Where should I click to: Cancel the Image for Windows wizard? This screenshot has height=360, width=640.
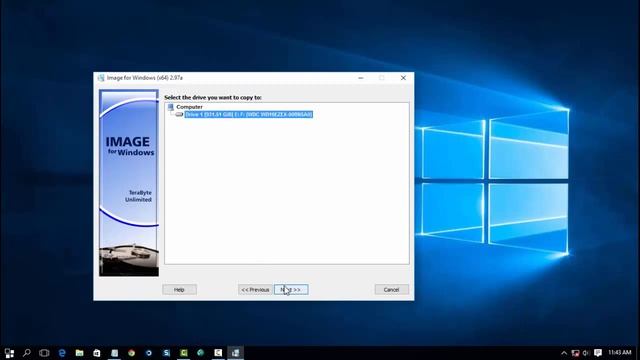click(391, 289)
